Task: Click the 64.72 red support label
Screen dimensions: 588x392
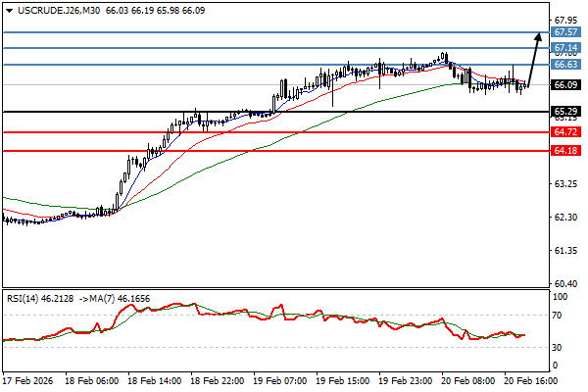Action: [x=563, y=131]
